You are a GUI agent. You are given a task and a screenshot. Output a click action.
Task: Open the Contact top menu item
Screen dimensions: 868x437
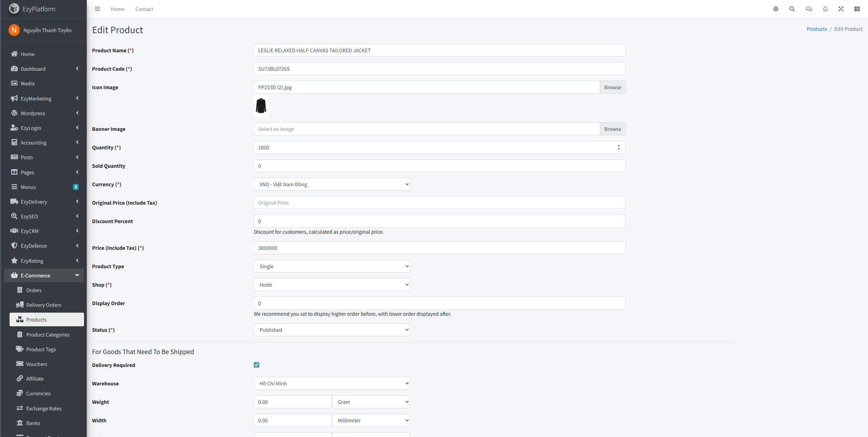[144, 9]
